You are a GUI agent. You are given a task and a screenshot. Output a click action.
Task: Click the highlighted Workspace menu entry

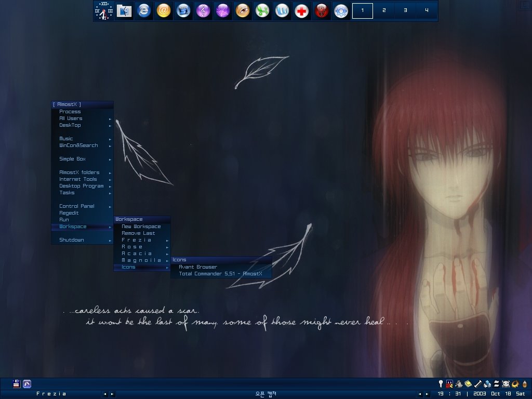(83, 227)
